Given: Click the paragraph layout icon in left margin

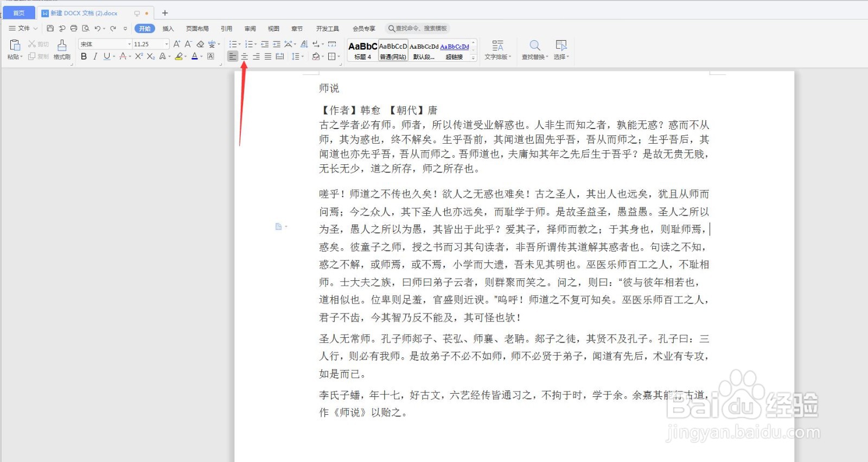Looking at the screenshot, I should point(279,226).
